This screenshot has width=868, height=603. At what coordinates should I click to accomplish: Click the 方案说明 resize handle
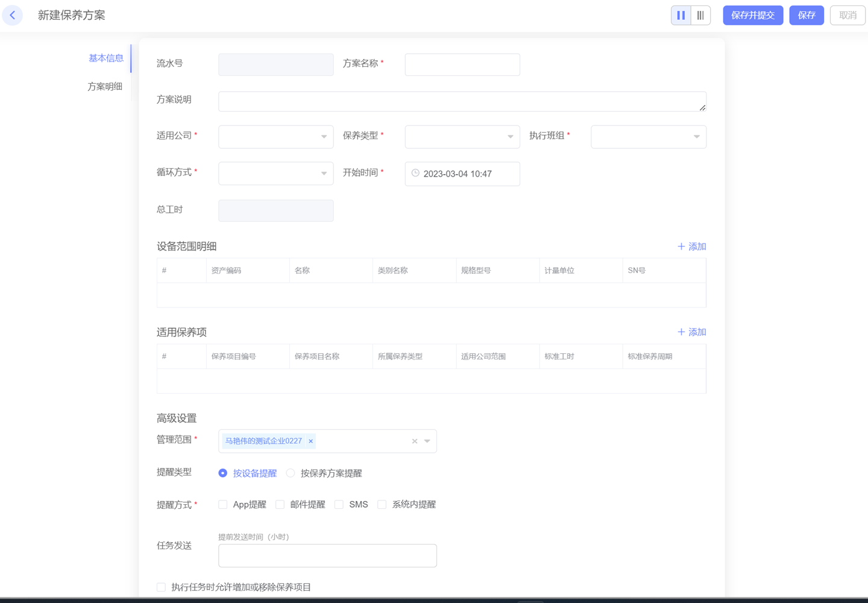coord(702,107)
